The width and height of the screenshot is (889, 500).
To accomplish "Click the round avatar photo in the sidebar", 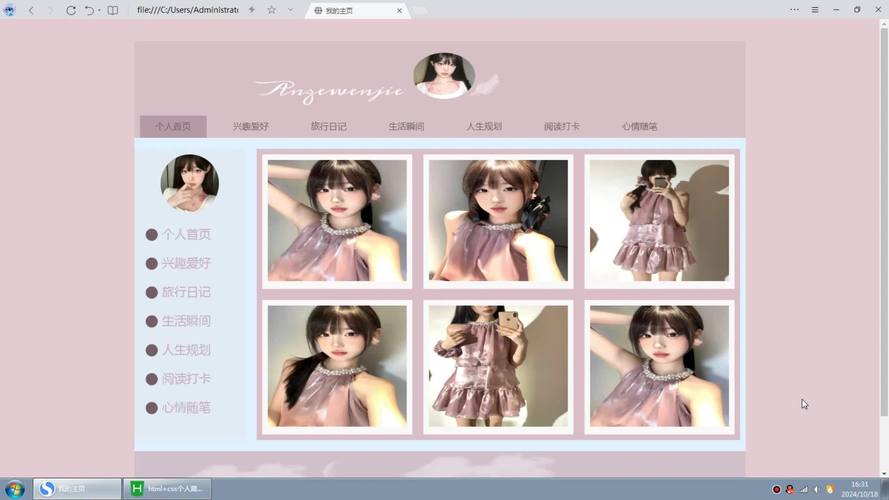I will (x=189, y=182).
